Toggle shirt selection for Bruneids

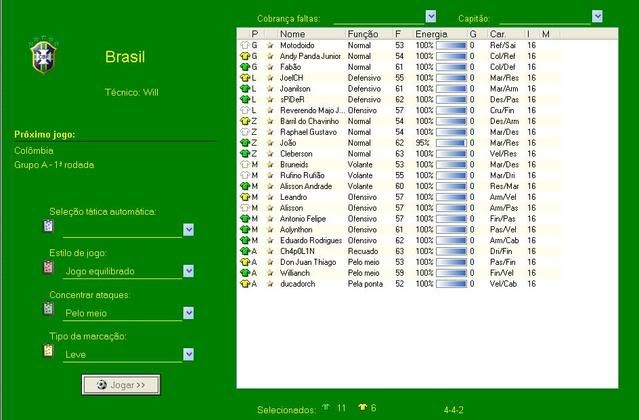click(243, 165)
